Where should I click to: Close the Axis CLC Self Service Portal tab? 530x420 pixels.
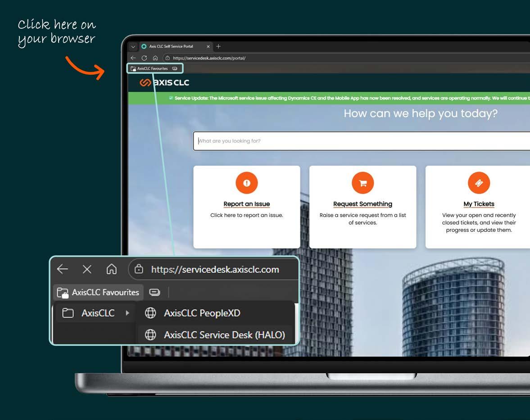tap(208, 47)
